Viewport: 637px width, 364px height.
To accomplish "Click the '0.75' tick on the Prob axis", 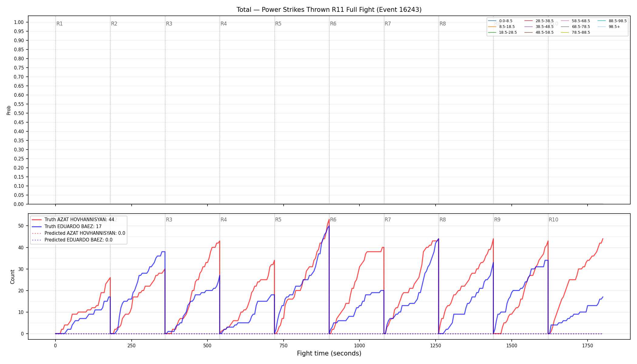I will coord(19,68).
